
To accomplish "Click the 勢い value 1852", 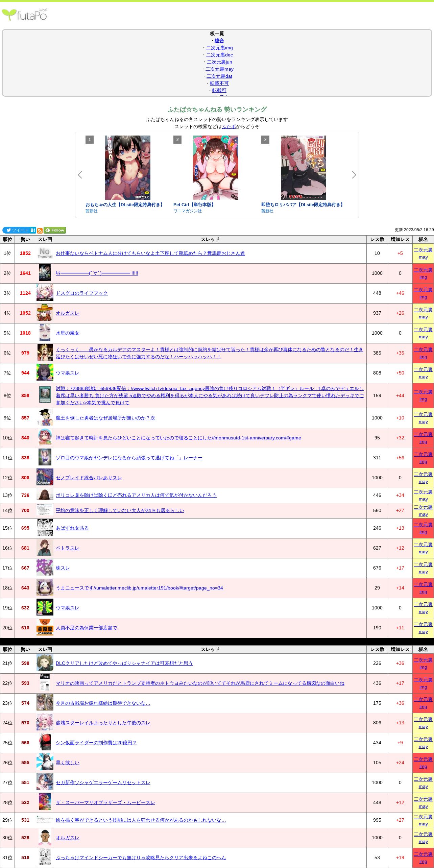I will [25, 253].
